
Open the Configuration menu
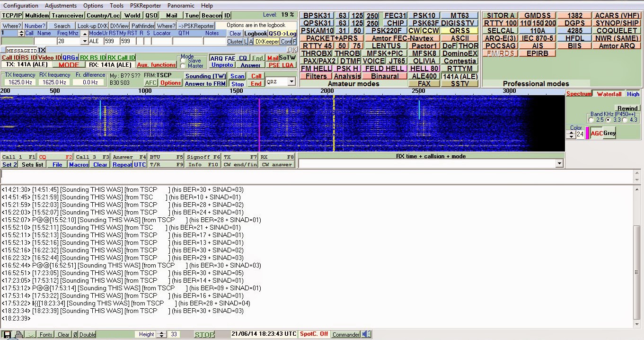pyautogui.click(x=21, y=6)
